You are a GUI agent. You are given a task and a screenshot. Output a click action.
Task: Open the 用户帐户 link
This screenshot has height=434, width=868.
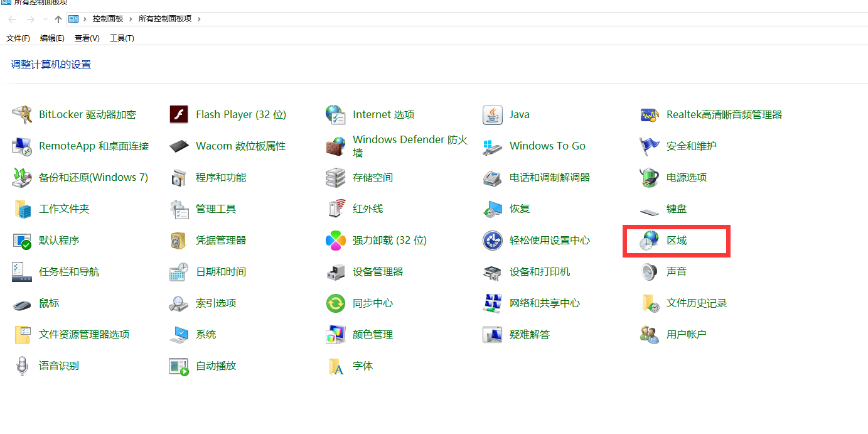[x=687, y=335]
